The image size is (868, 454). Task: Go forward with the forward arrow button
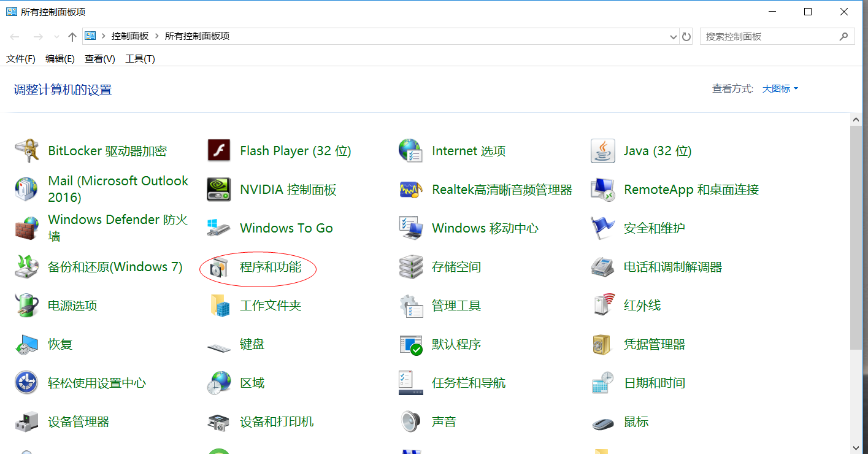[x=38, y=37]
